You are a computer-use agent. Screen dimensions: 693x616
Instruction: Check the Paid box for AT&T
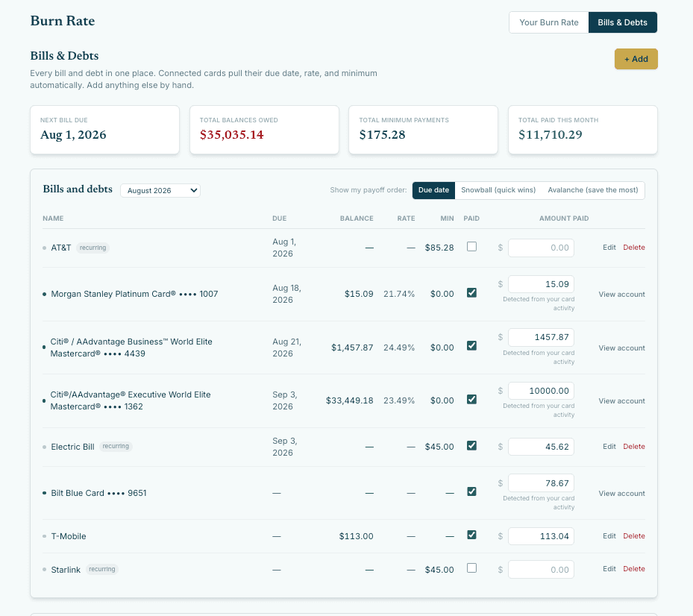[x=471, y=247]
